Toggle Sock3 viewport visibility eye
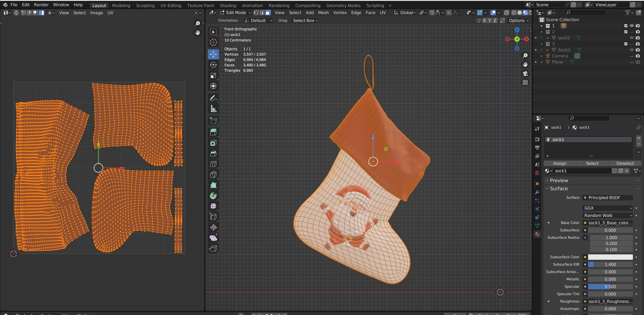Viewport: 644px width, 315px height. (x=631, y=50)
